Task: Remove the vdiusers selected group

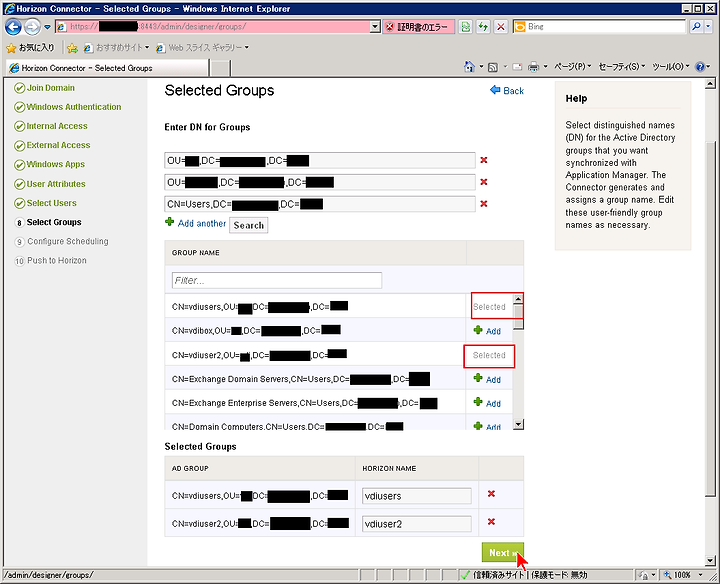Action: coord(491,494)
